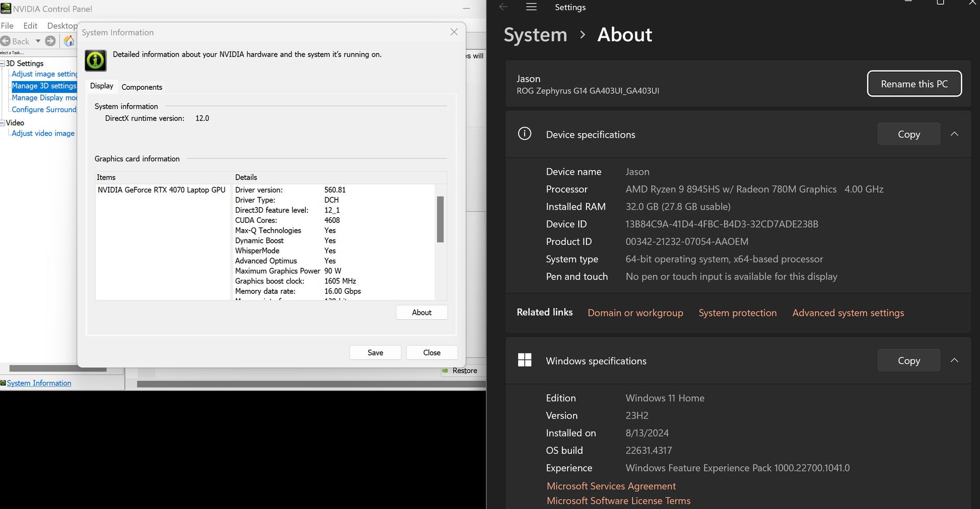The height and width of the screenshot is (509, 980).
Task: Click CUDA Cores value 4608
Action: click(x=332, y=220)
